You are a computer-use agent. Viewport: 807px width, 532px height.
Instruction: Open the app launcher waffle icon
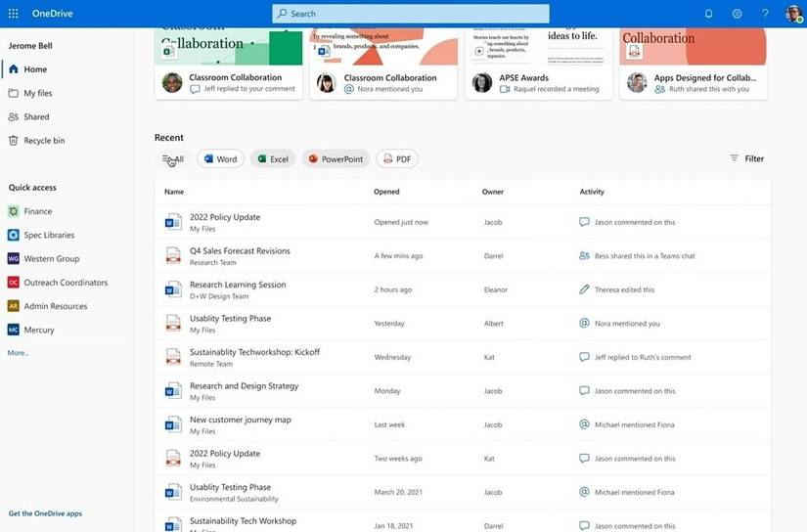click(x=14, y=14)
